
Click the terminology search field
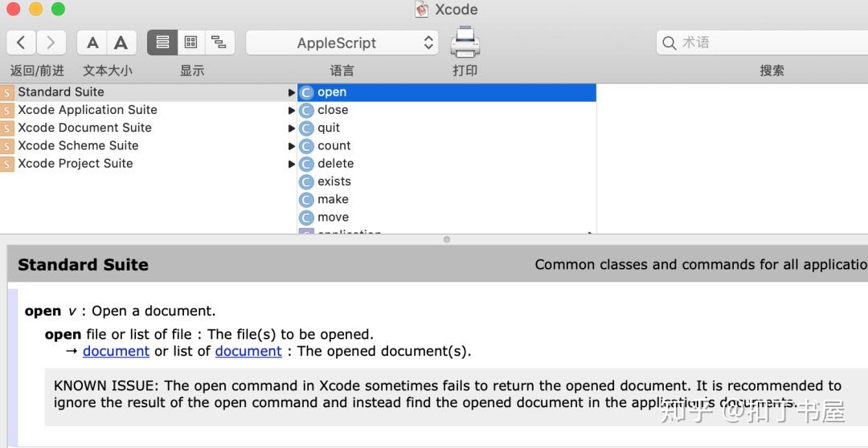point(764,43)
